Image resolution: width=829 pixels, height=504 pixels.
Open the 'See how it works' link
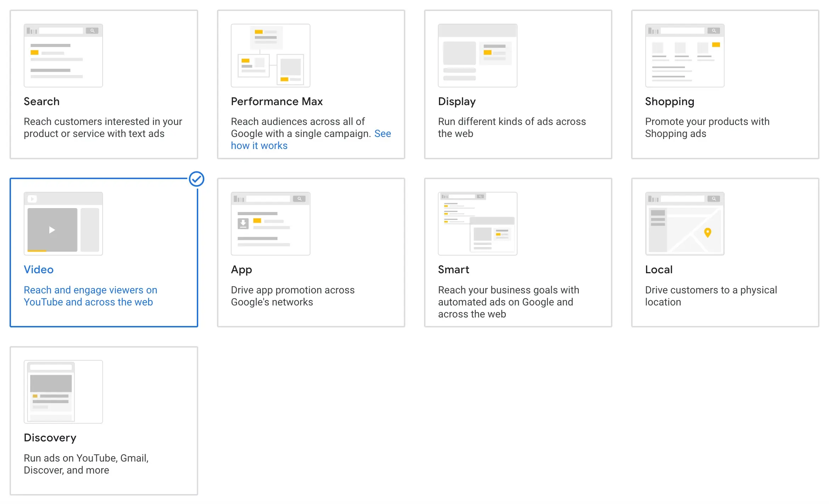click(x=259, y=146)
